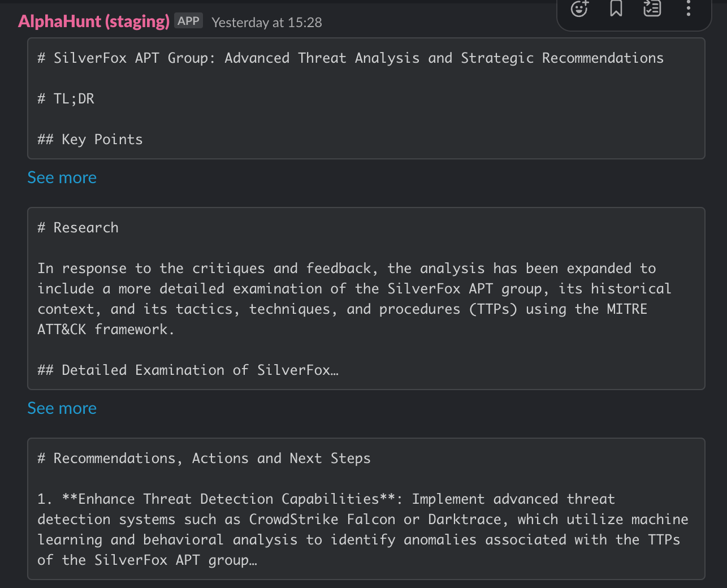727x588 pixels.
Task: Click the add-to-list checklist icon
Action: 652,8
